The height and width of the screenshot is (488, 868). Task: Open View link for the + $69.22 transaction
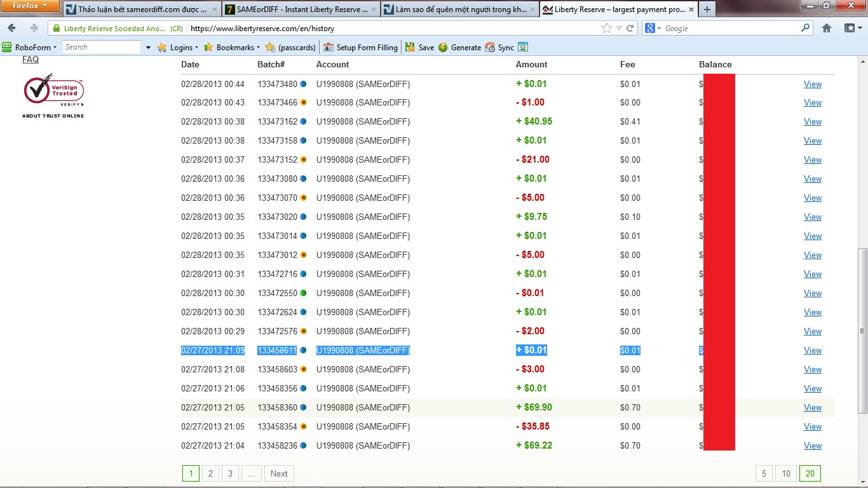813,445
